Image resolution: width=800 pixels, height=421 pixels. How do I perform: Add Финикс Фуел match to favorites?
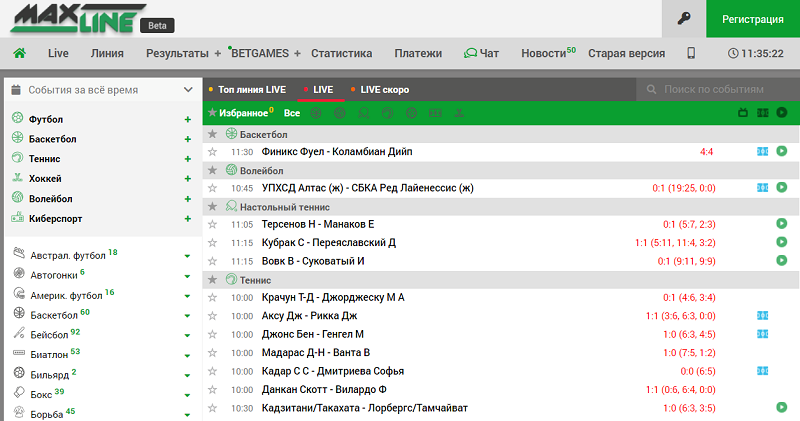pos(213,152)
